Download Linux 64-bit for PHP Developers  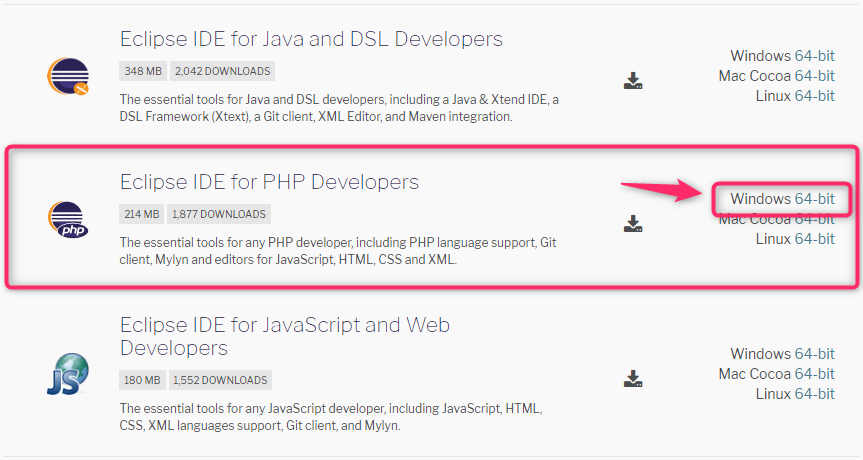point(815,239)
